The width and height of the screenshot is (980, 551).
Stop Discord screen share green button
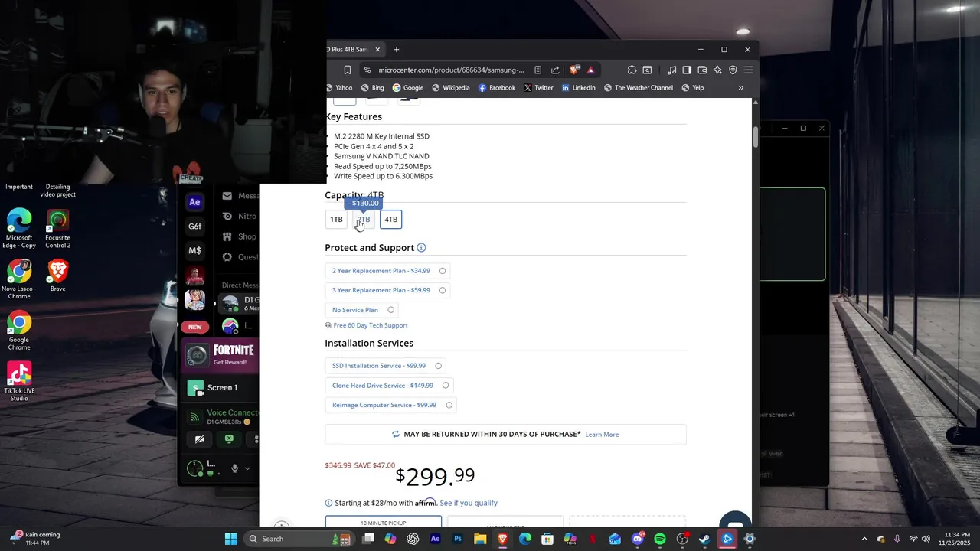[229, 439]
